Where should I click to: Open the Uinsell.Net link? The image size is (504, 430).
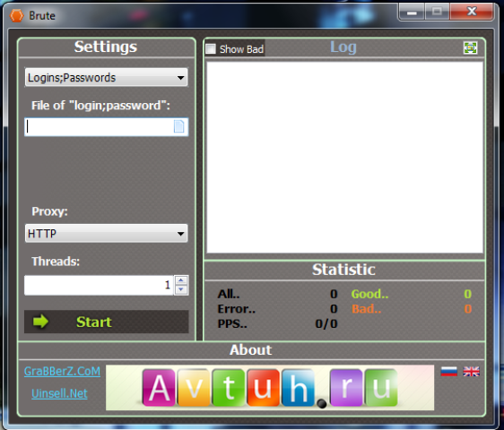[x=59, y=393]
